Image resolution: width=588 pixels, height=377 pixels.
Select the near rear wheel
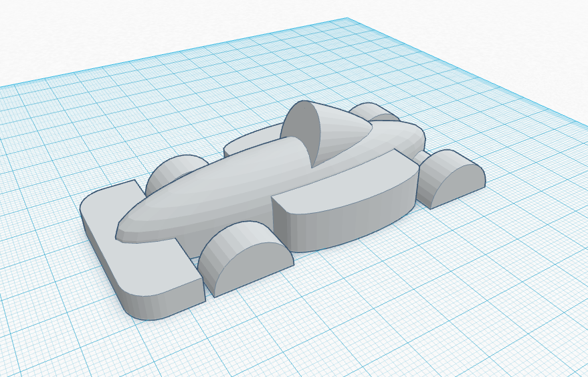pos(450,178)
